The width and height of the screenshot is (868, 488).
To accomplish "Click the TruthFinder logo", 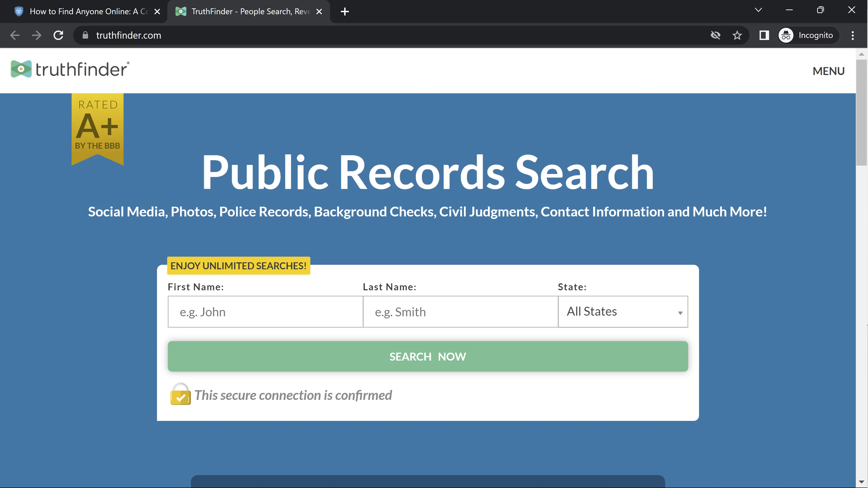I will [70, 69].
